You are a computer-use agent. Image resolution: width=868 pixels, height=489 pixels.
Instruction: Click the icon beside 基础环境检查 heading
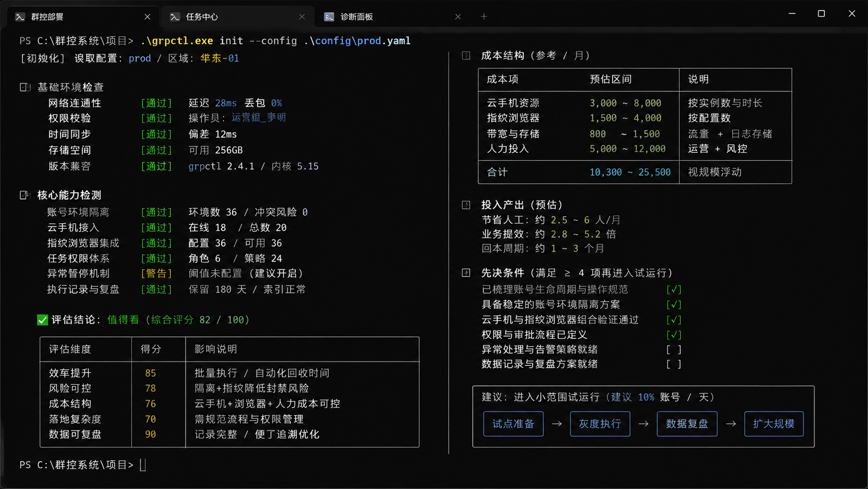25,87
